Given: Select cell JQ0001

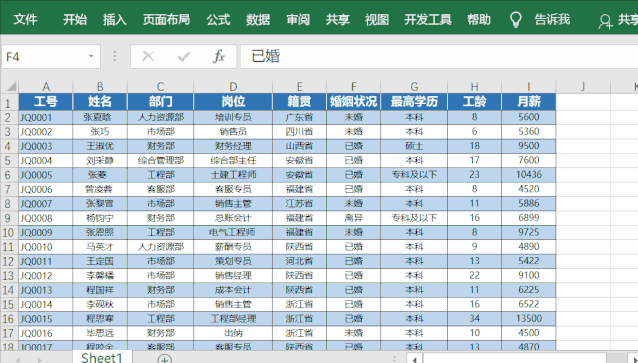Looking at the screenshot, I should [x=46, y=118].
